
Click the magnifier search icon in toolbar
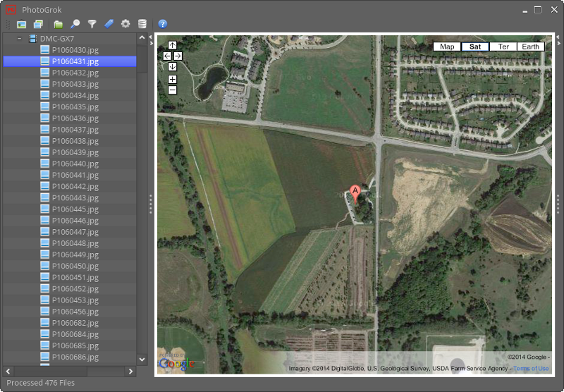point(75,24)
